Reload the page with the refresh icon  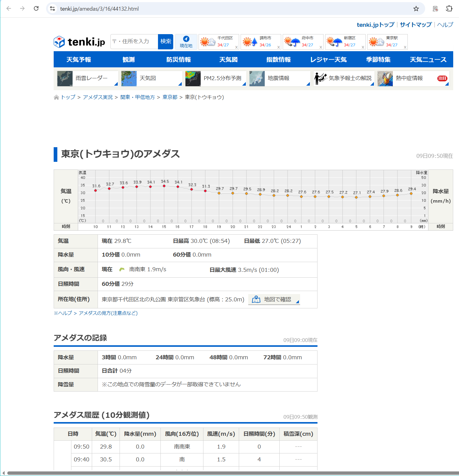(x=36, y=9)
